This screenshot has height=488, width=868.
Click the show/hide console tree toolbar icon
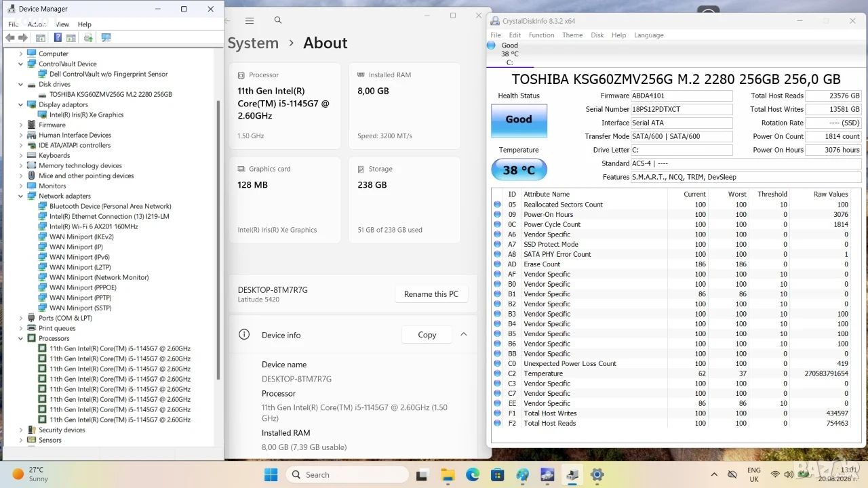click(41, 38)
